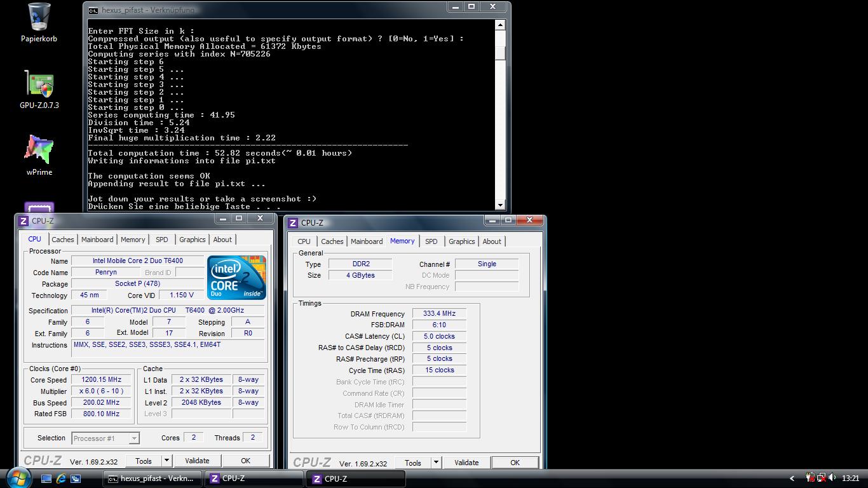Launch the wPrime desktop icon
Image resolution: width=868 pixels, height=488 pixels.
coord(39,156)
